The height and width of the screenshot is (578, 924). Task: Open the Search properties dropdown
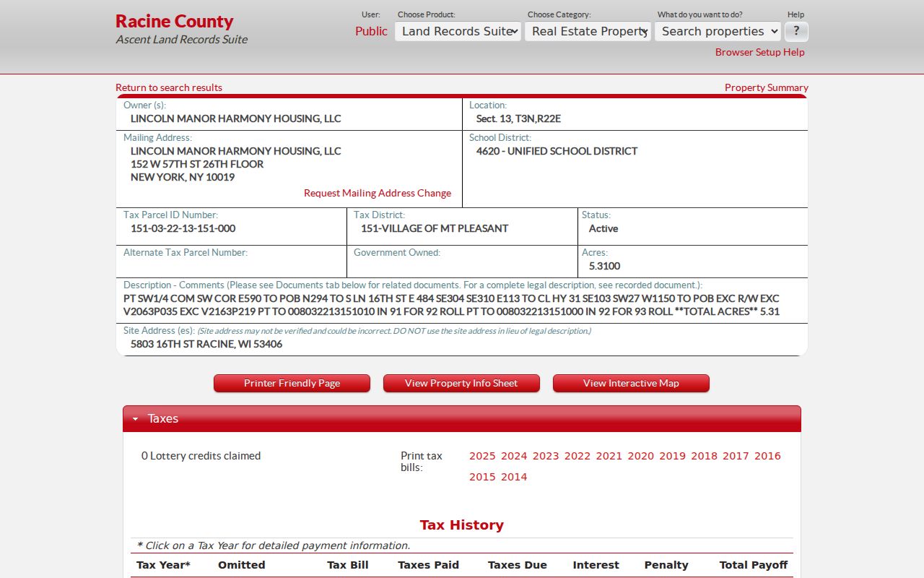click(718, 31)
